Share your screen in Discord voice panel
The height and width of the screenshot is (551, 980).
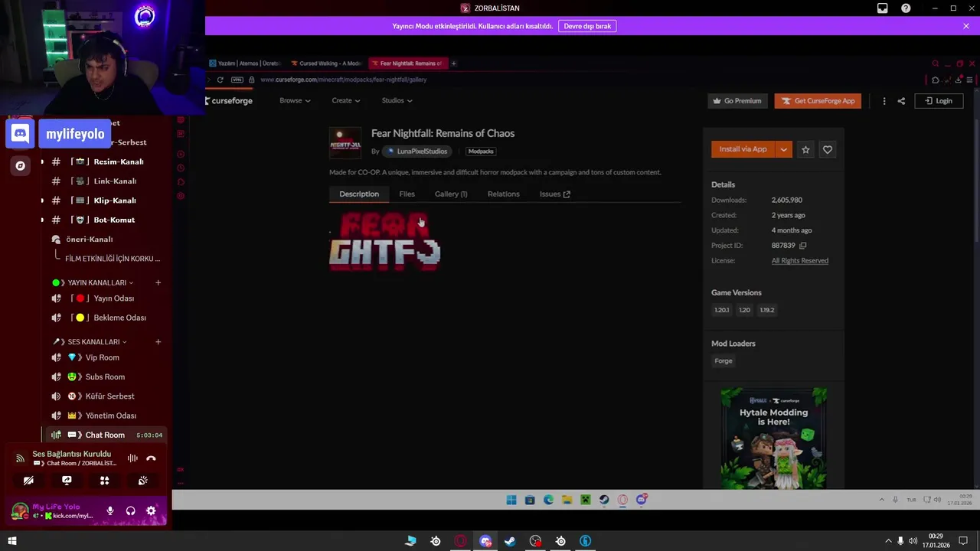[67, 481]
